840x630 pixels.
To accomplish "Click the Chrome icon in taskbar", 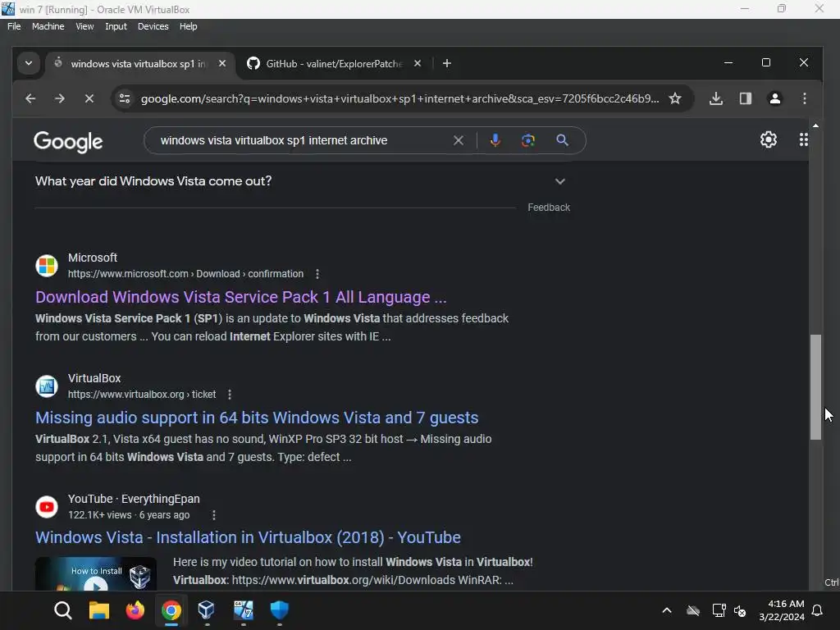I will [171, 610].
